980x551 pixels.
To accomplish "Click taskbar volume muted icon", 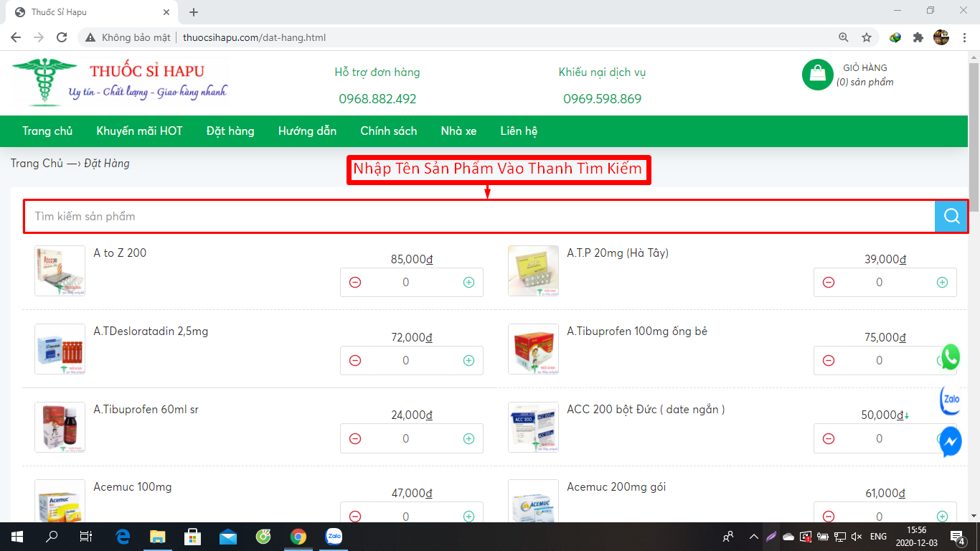I will [x=857, y=536].
